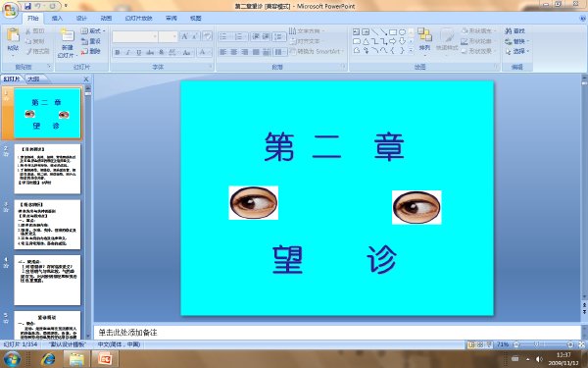
Task: Click the Undo arrow in Quick Access Toolbar
Action: pyautogui.click(x=38, y=6)
